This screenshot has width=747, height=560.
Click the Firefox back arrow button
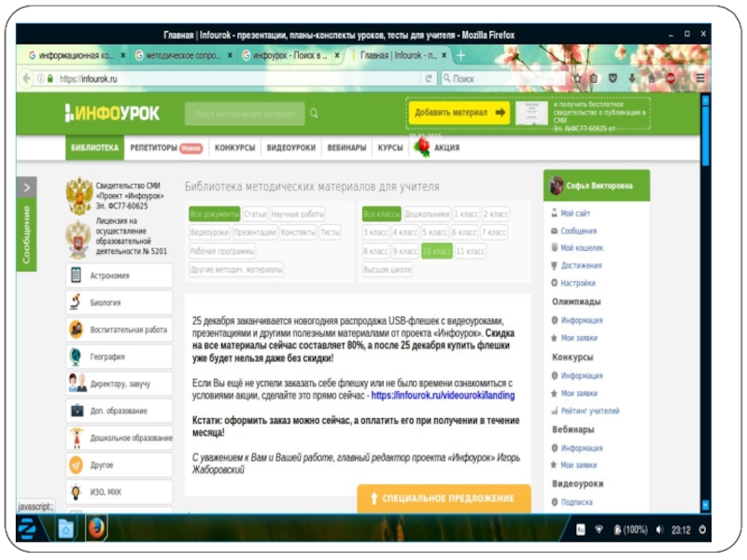click(x=27, y=78)
